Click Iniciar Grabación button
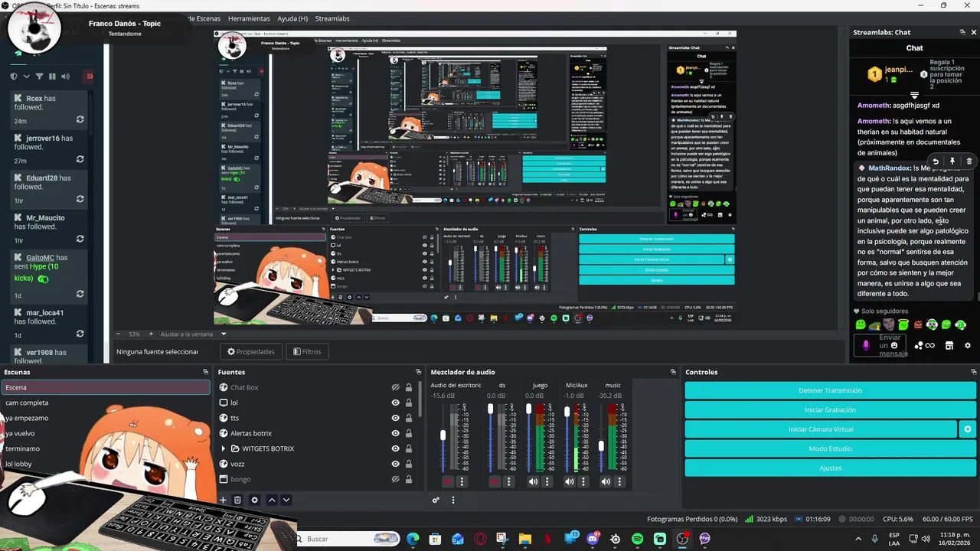 click(x=830, y=409)
